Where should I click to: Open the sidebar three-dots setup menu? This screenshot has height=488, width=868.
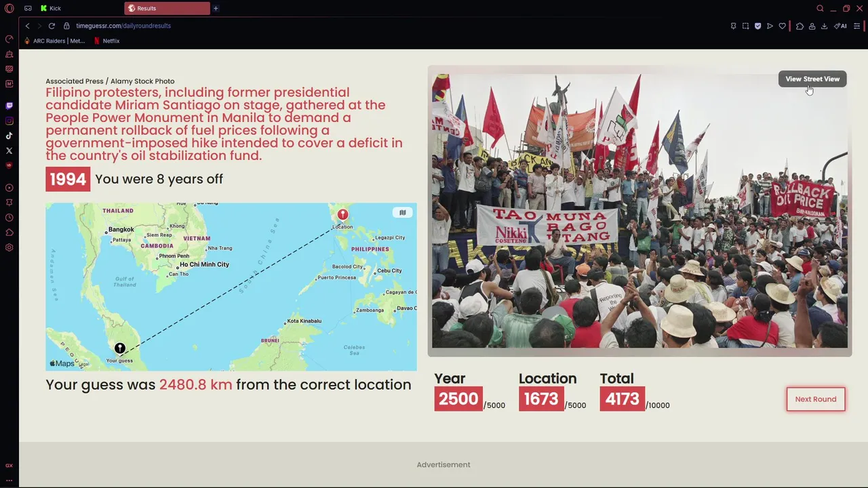[9, 480]
